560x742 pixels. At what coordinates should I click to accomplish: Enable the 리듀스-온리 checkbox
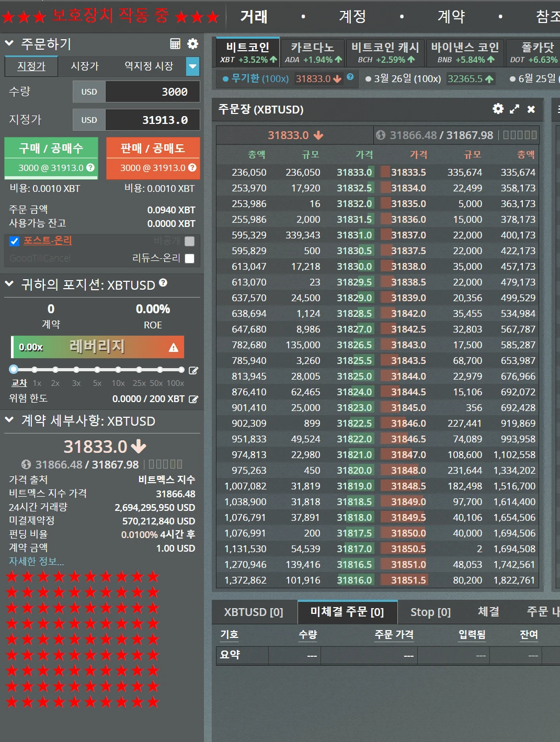(x=190, y=258)
